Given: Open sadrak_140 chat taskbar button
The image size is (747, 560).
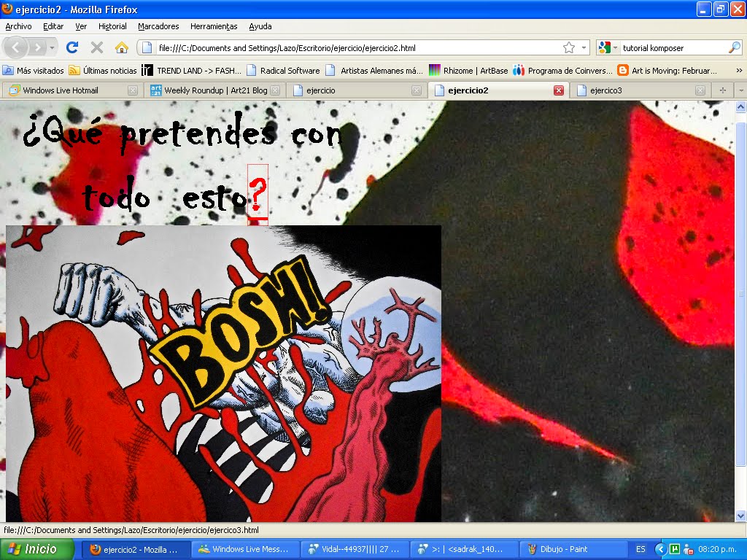Looking at the screenshot, I should pyautogui.click(x=464, y=550).
